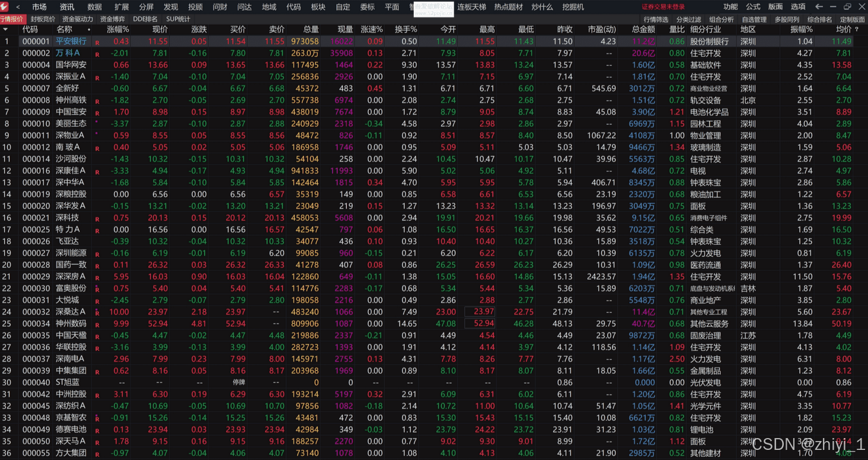The image size is (868, 460).
Task: Open the 数据 menu
Action: tap(94, 7)
